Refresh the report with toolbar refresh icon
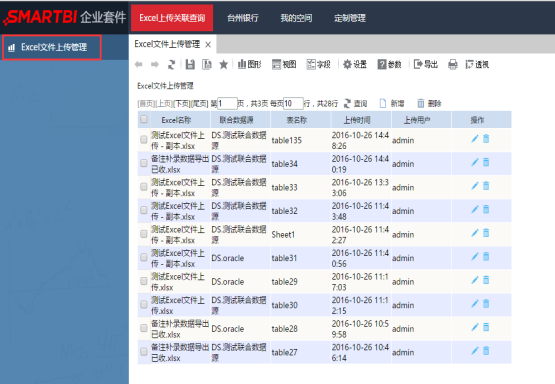This screenshot has width=555, height=384. click(x=171, y=64)
